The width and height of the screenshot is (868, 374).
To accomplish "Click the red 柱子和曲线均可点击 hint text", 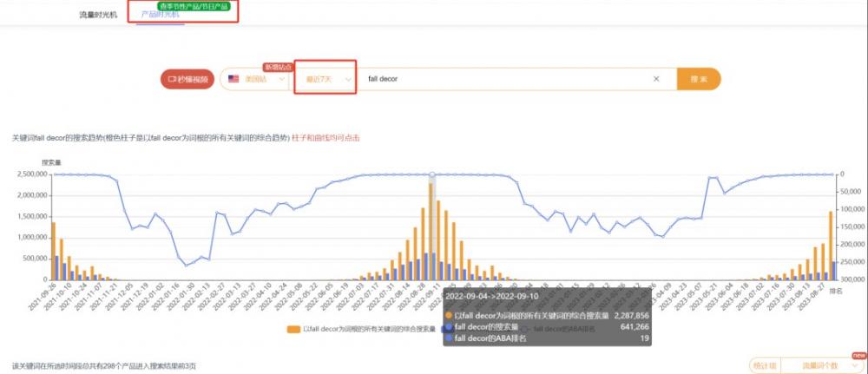I will pos(325,138).
